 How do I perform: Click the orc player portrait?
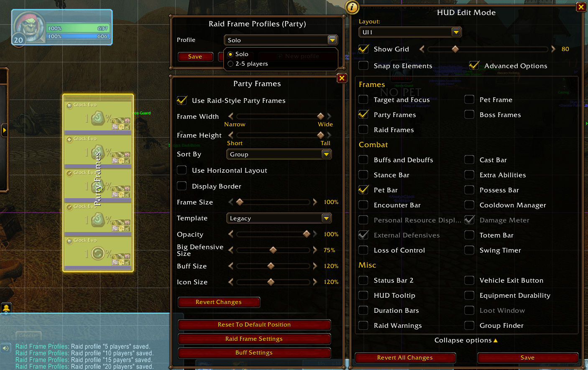point(29,27)
